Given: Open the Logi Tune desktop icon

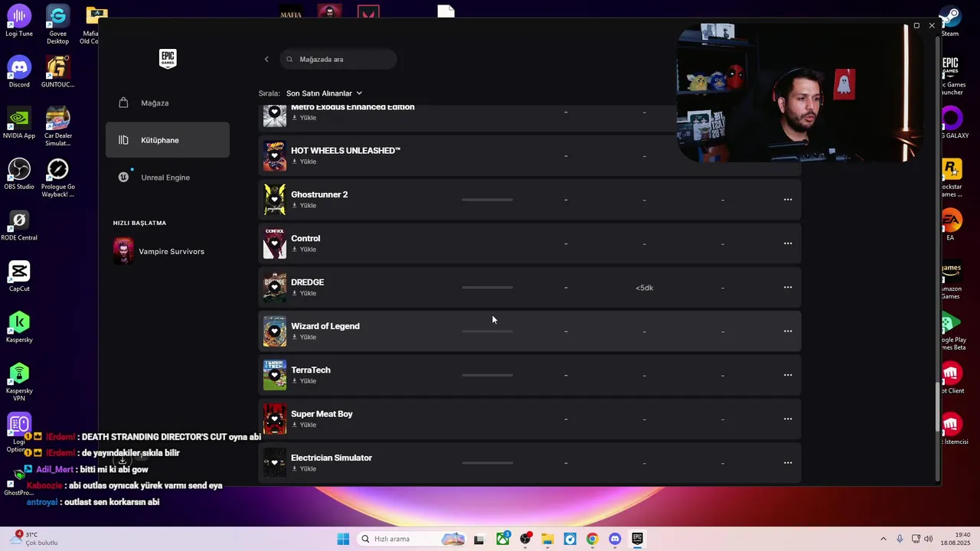Looking at the screenshot, I should click(19, 21).
